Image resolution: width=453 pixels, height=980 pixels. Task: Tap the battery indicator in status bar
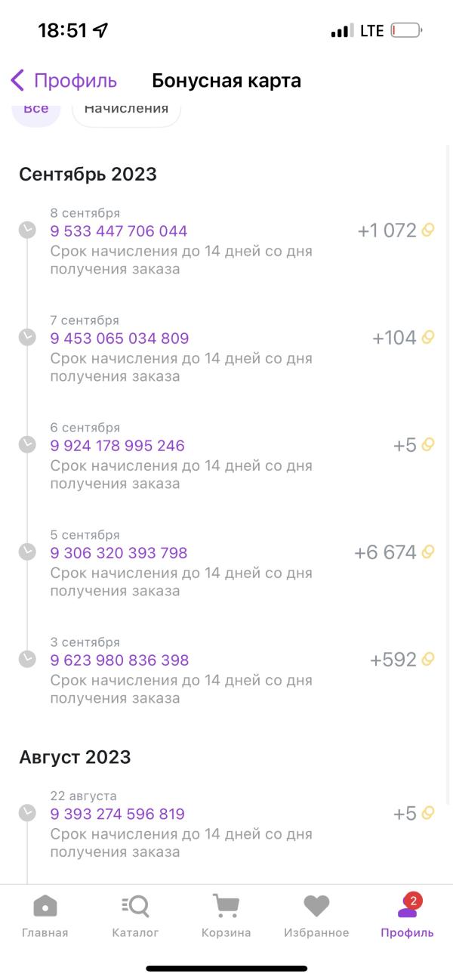406,31
